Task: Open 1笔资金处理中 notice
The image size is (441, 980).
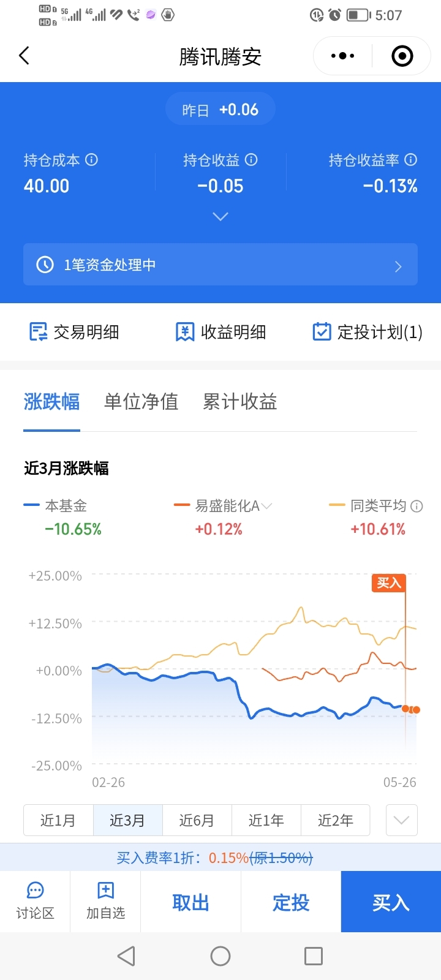Action: (221, 265)
